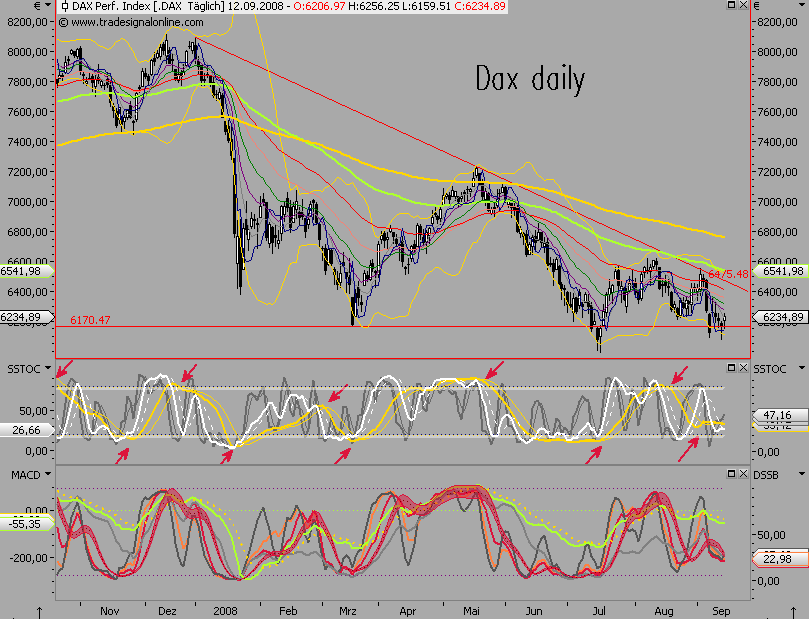Viewport: 809px width, 619px height.
Task: Click the Sep label on time axis
Action: pyautogui.click(x=721, y=611)
